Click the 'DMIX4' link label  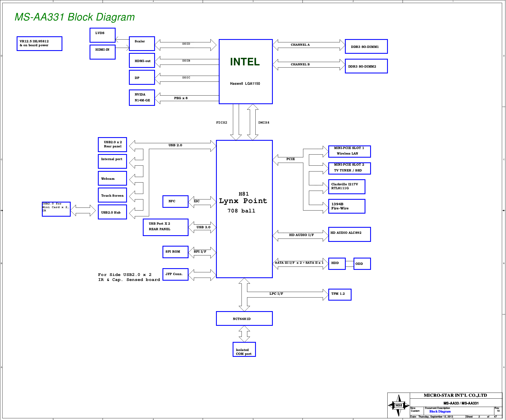pyautogui.click(x=264, y=122)
